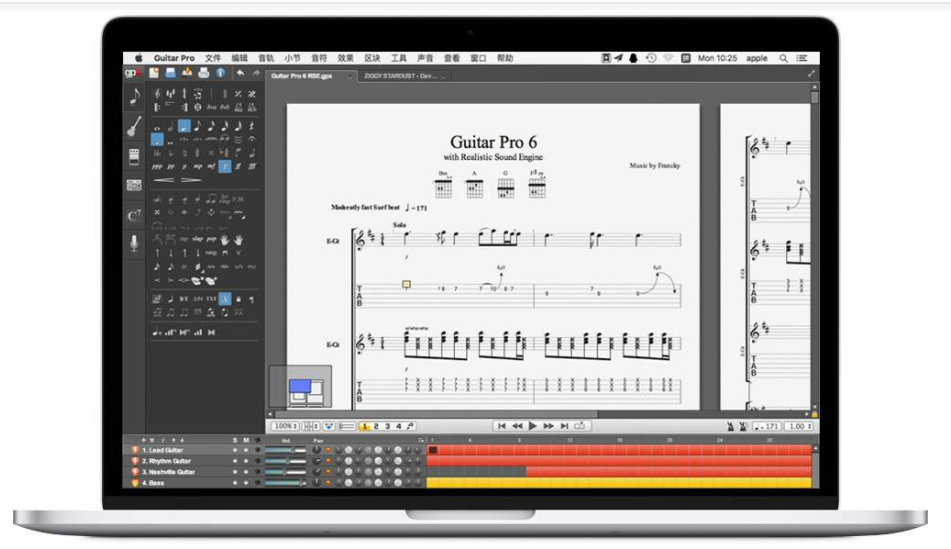Toggle solo for Lead Guitar track
951x549 pixels.
(235, 451)
